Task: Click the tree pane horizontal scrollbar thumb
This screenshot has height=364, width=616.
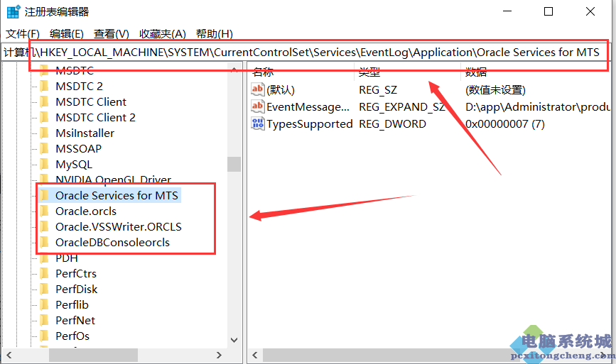Action: (x=93, y=355)
